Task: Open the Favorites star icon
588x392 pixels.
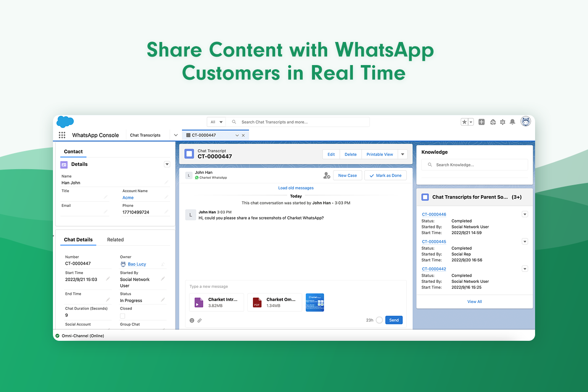Action: [465, 122]
